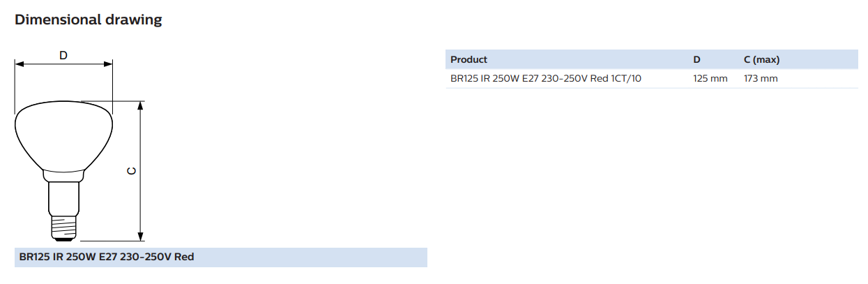Click the D label above the lamp drawing
Screen dimensions: 868x284
pyautogui.click(x=63, y=55)
